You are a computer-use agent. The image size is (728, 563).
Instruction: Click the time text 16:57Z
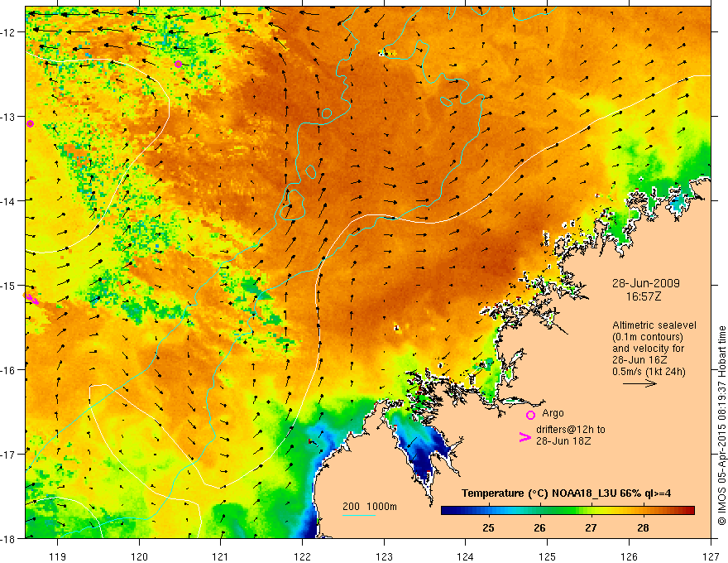click(643, 296)
